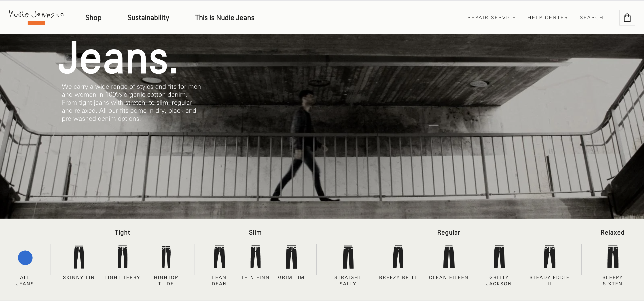Open the Shop menu
The image size is (644, 301).
93,17
